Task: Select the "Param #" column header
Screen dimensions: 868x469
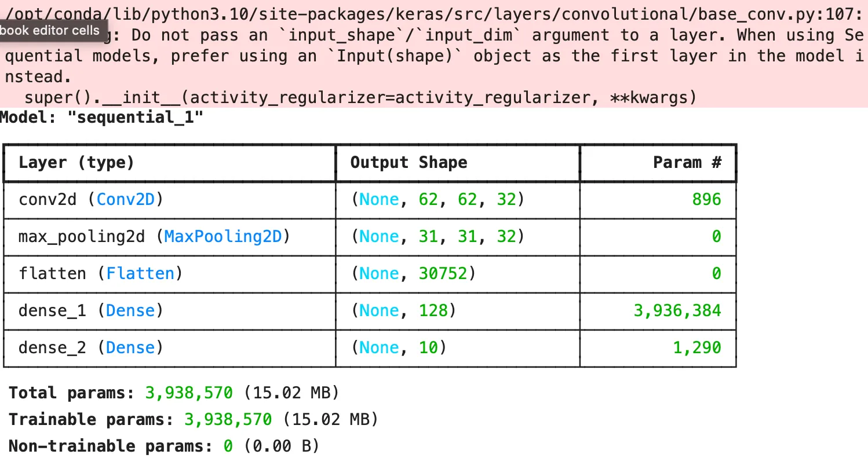Action: pos(687,163)
